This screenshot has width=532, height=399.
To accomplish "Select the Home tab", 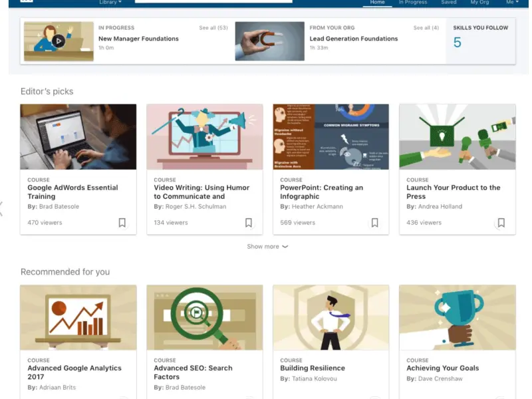I will point(378,3).
